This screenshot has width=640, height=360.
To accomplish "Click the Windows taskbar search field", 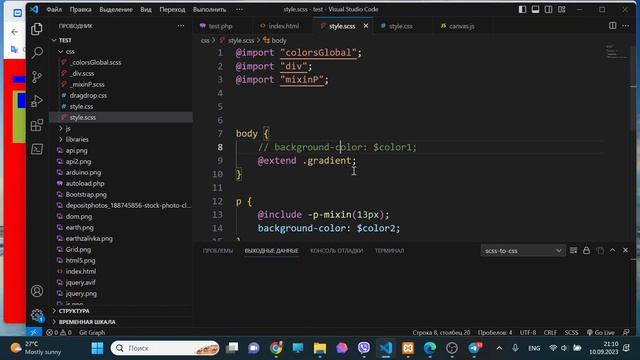I will (165, 348).
